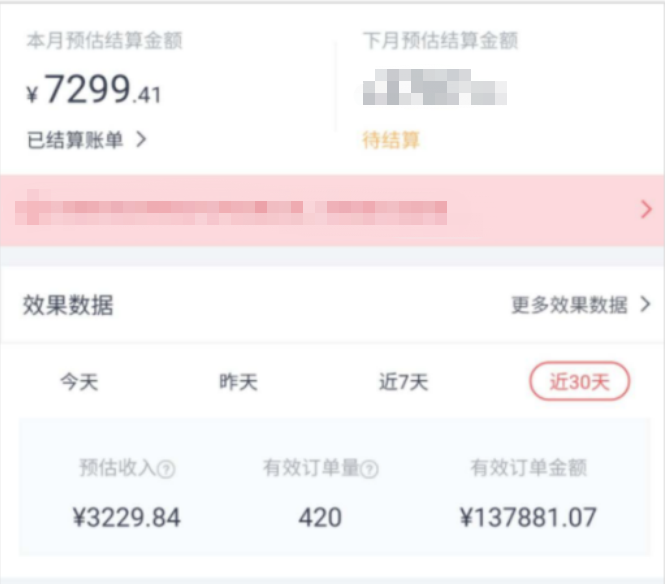Click the red banner's right chevron
The image size is (665, 584).
(x=646, y=210)
